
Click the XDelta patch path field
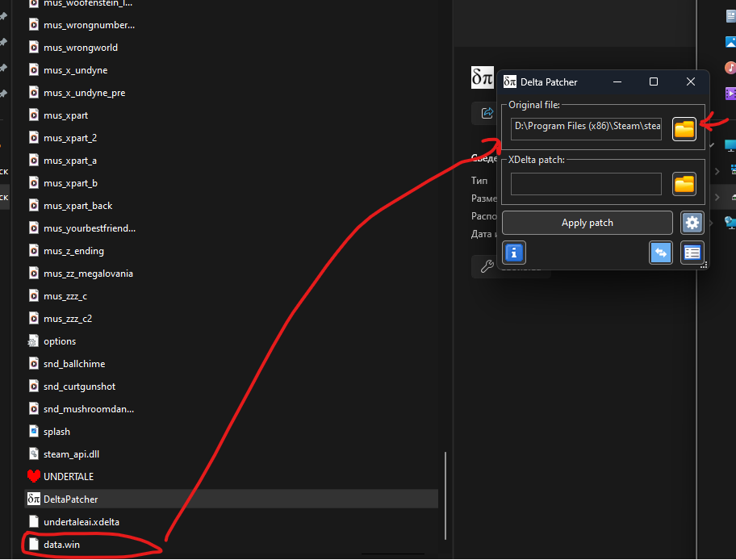click(586, 184)
